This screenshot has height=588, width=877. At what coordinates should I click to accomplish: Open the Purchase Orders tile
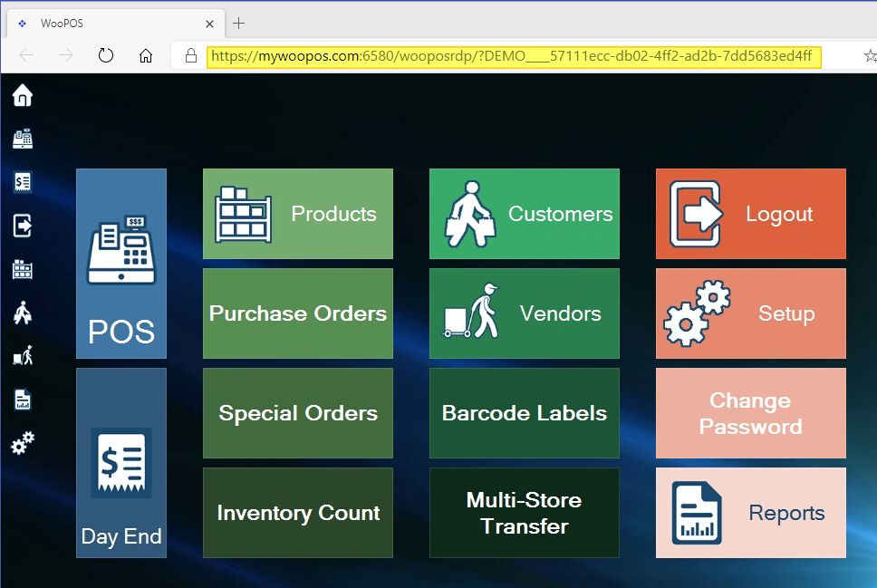298,313
